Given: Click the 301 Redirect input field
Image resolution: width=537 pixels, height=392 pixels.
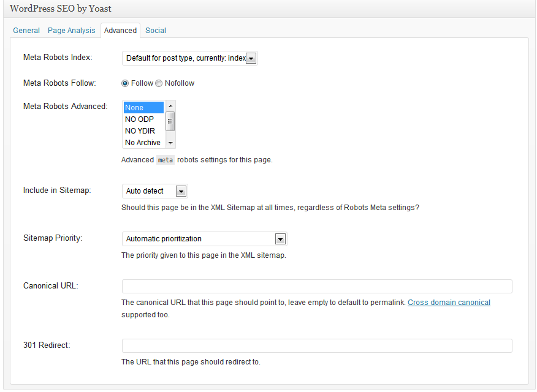Looking at the screenshot, I should point(316,345).
